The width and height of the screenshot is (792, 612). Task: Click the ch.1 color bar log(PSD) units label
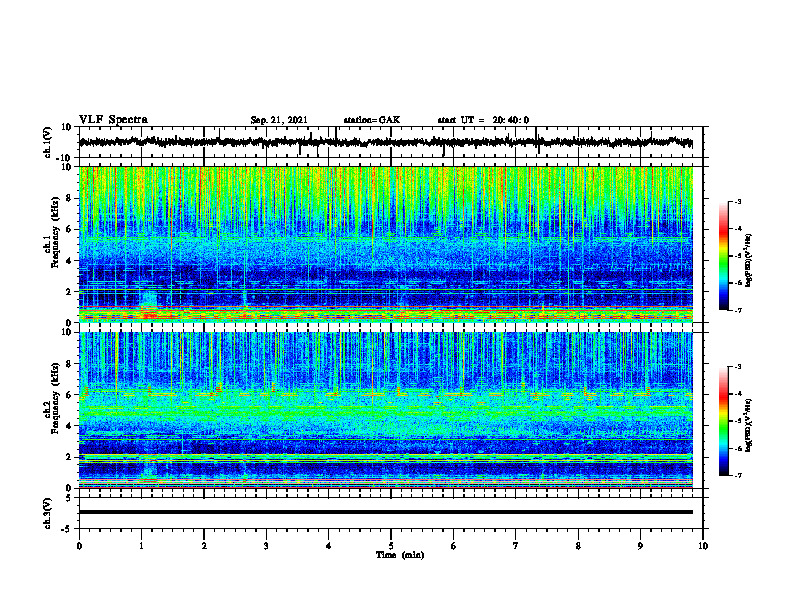coord(749,260)
